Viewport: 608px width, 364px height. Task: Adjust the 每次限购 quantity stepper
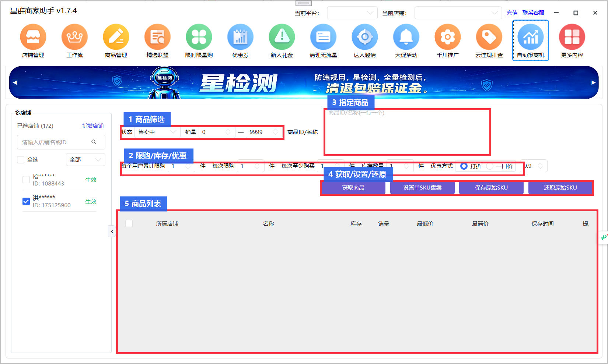point(257,166)
